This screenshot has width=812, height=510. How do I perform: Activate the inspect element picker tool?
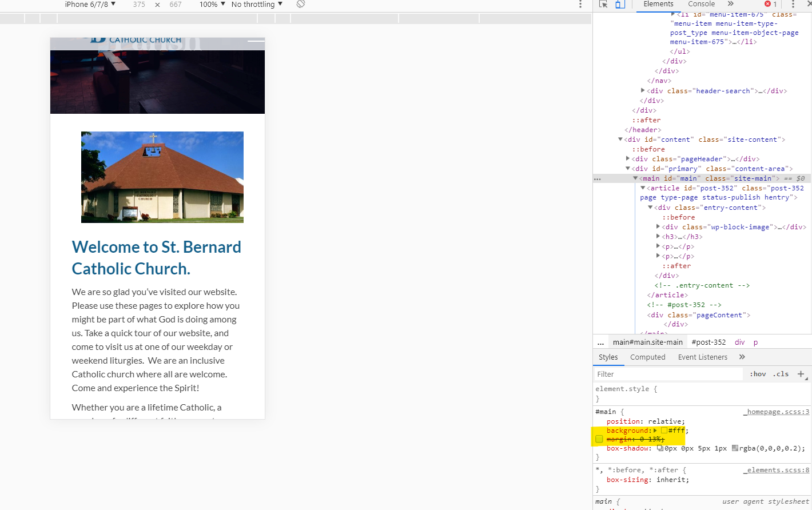point(603,4)
